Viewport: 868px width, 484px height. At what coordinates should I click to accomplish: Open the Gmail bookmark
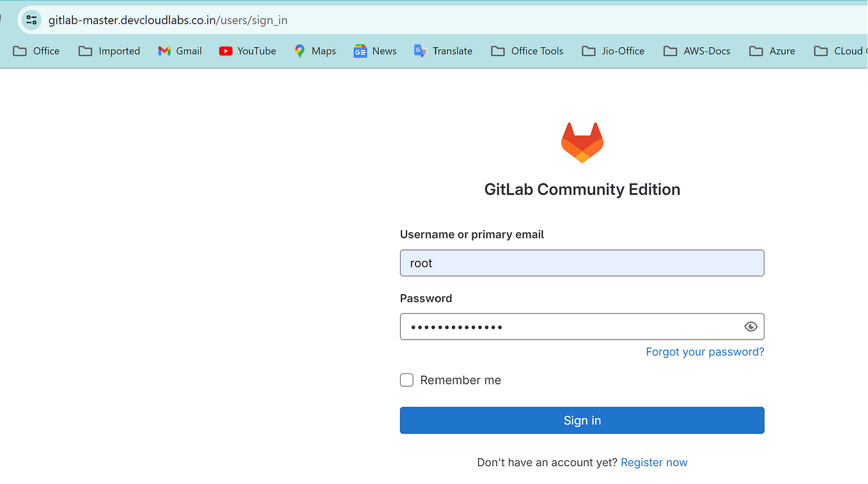180,51
